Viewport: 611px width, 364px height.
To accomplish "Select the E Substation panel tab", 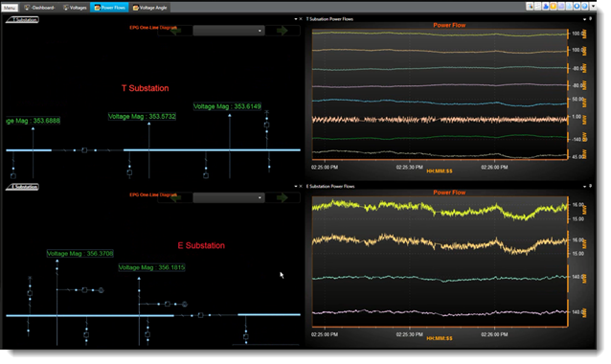I will coord(23,187).
